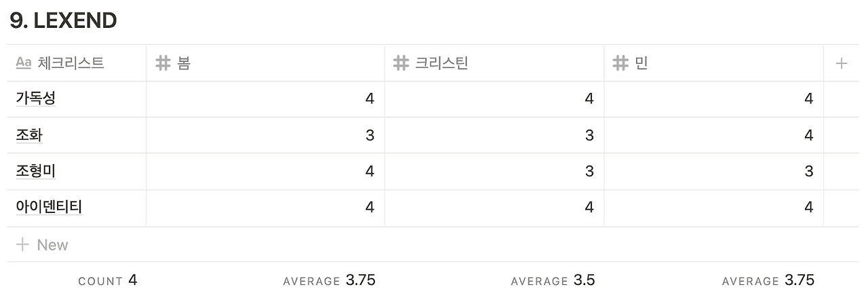Click the number icon of 민 column
Viewport: 868px width, 306px height.
point(620,64)
